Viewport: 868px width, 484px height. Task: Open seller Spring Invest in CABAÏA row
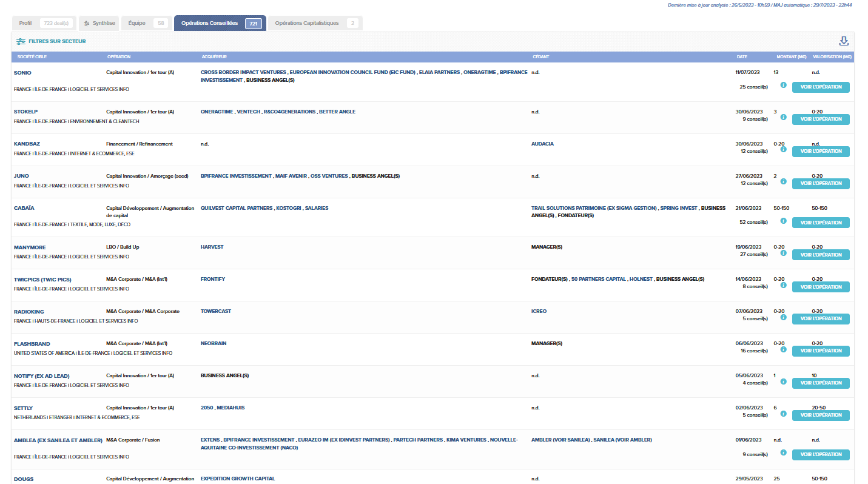pos(679,208)
